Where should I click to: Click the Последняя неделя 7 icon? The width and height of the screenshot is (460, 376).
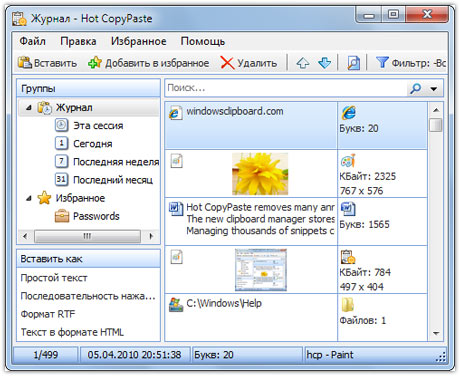pyautogui.click(x=61, y=161)
